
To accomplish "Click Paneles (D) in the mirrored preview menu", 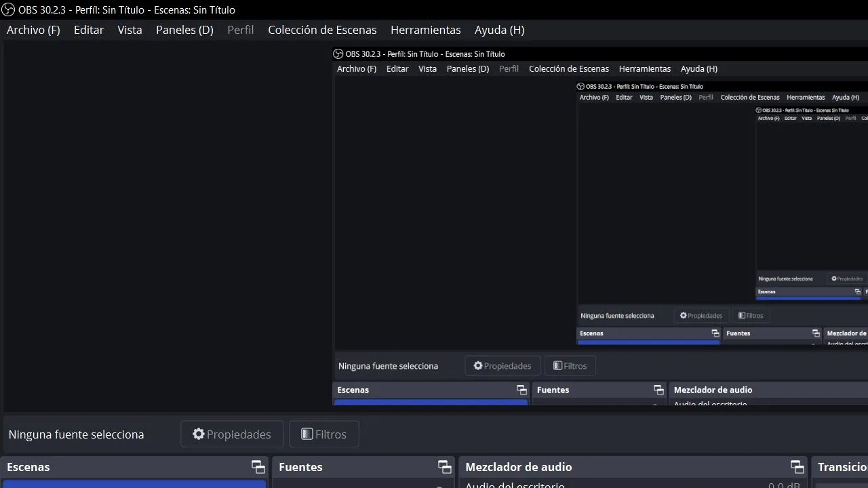I will (468, 68).
